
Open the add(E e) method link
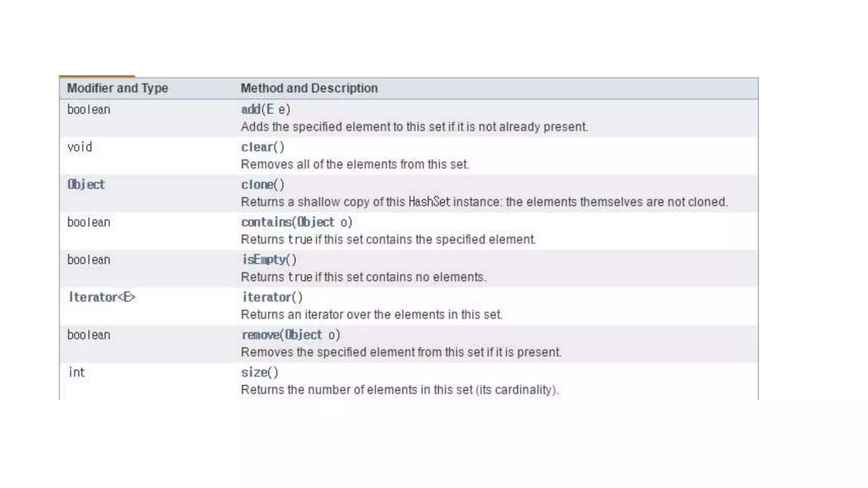[x=250, y=109]
